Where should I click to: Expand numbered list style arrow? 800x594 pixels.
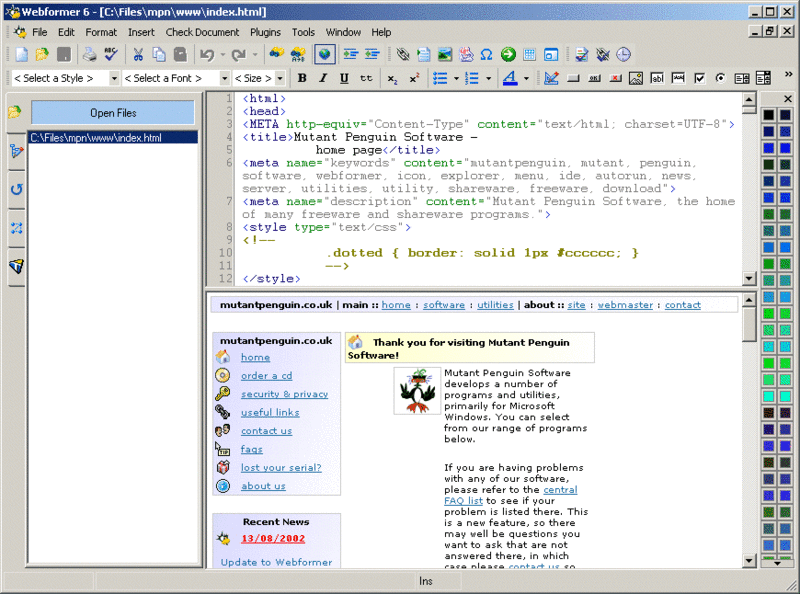[488, 78]
